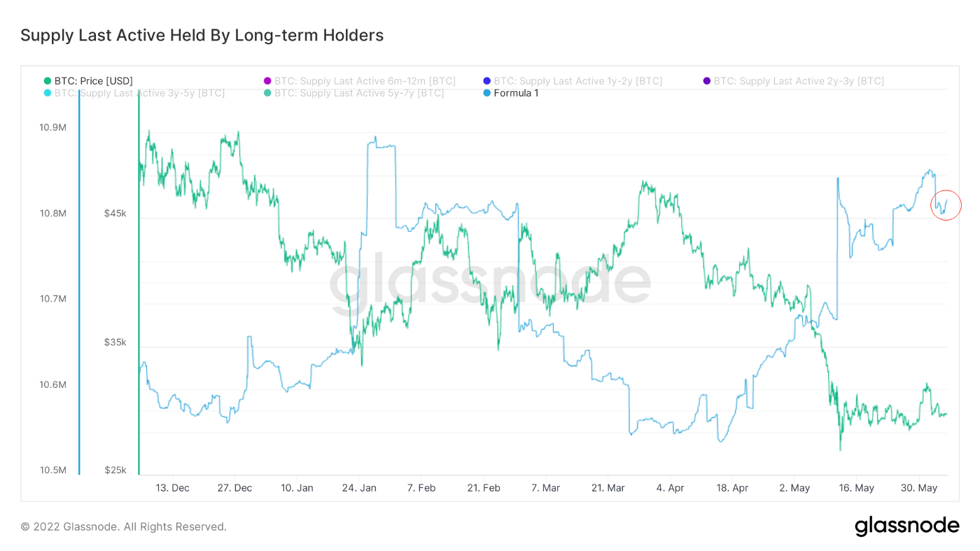This screenshot has height=551, width=980.
Task: Click the purple 2y-3y legend dot
Action: pos(707,81)
